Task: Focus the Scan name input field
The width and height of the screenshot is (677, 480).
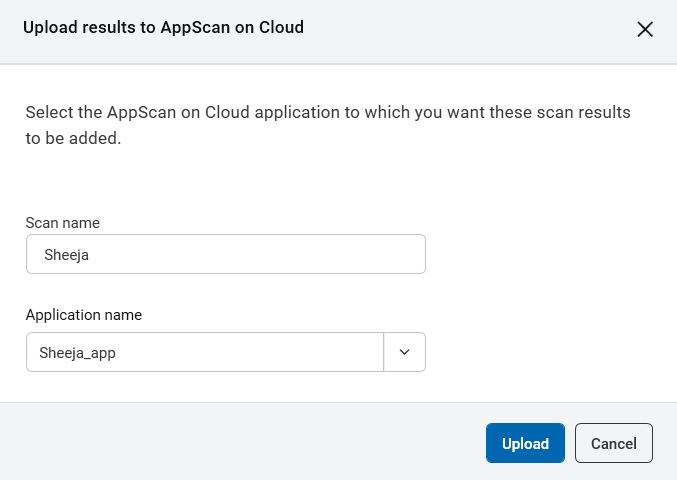Action: 225,254
